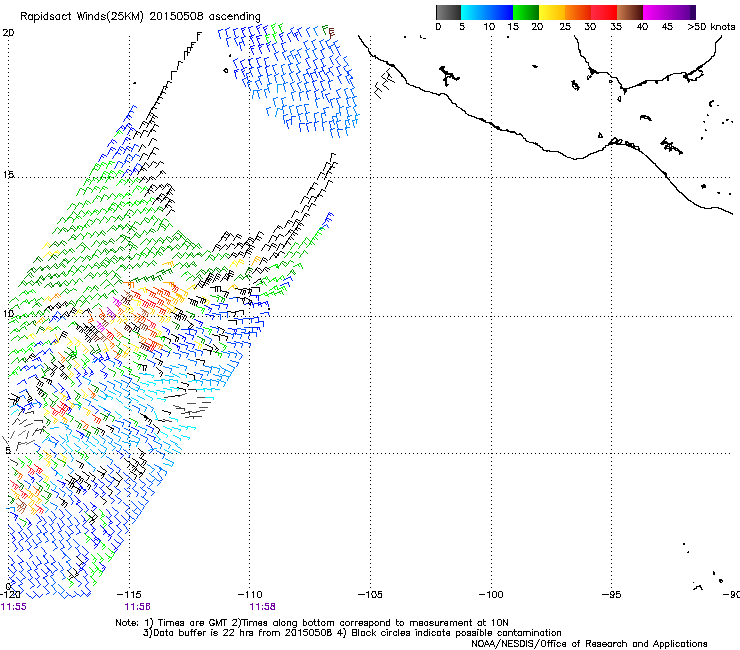Click the purple '11:56' time label
Screen dimensions: 740x650
(138, 607)
